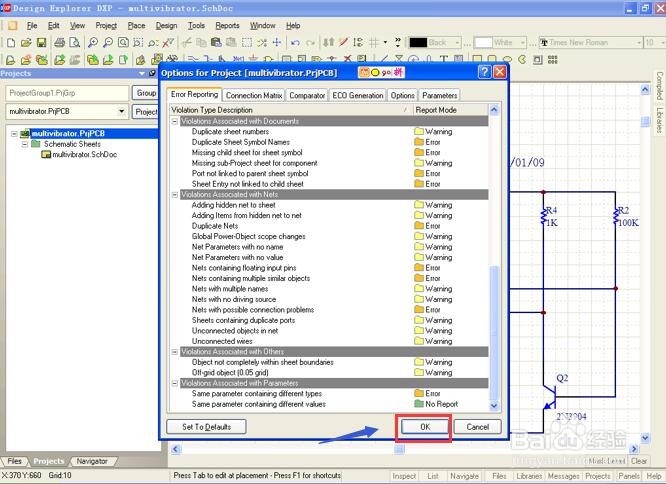This screenshot has width=666, height=484.
Task: Collapse the Violations Associated with Others group
Action: pyautogui.click(x=175, y=352)
